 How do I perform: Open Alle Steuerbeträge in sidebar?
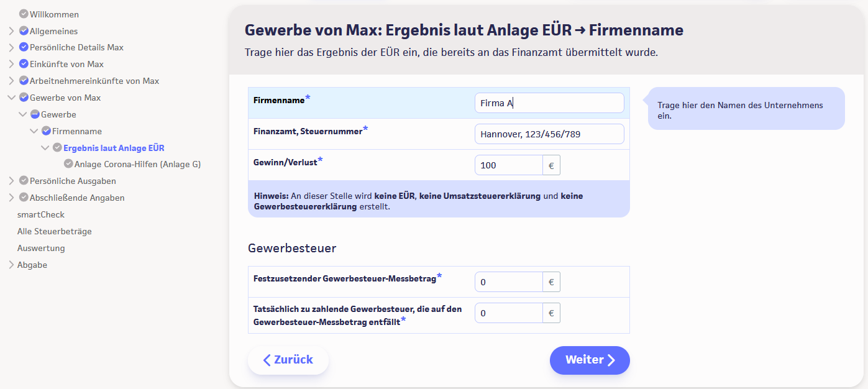pos(54,231)
